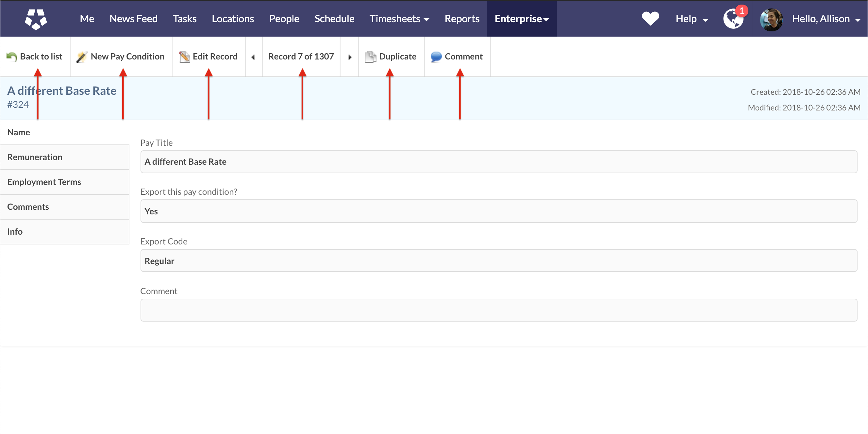Navigate to the Schedule page
The height and width of the screenshot is (434, 868).
coord(334,19)
